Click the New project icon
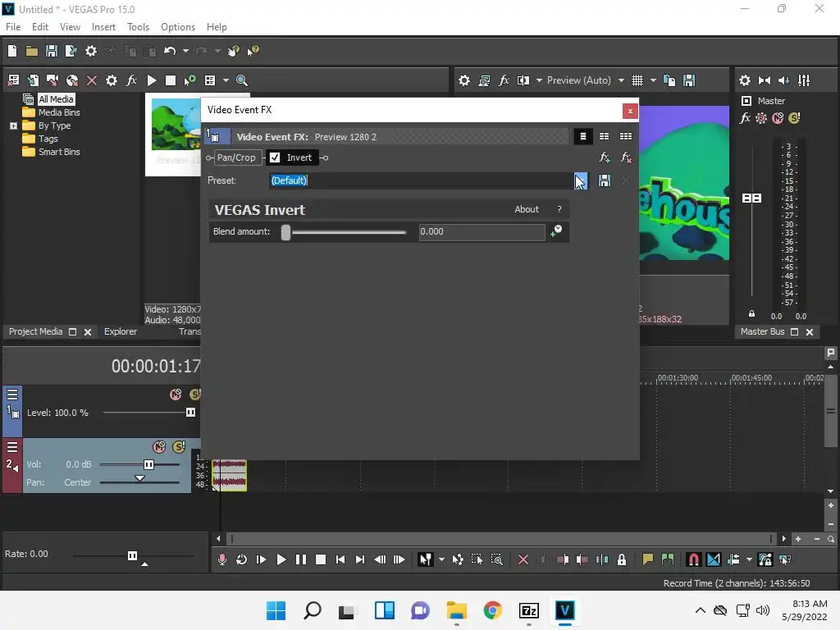 11,51
